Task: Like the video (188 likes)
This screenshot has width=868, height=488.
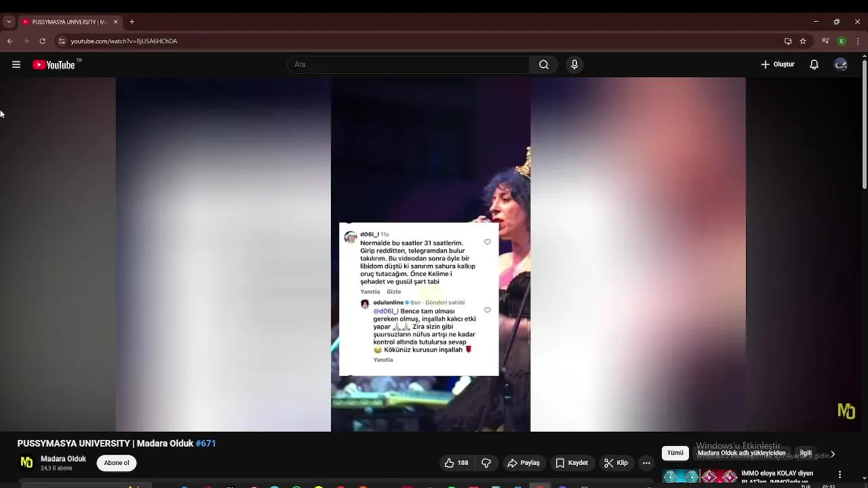Action: [456, 463]
